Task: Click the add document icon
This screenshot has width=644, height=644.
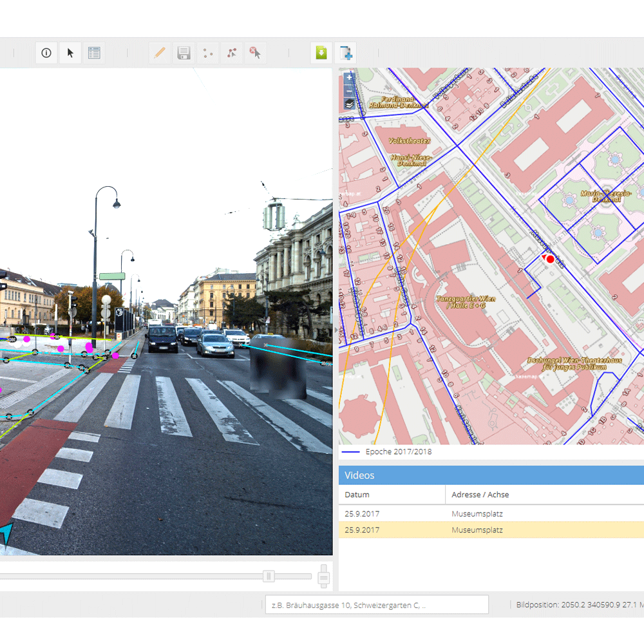Action: 346,53
